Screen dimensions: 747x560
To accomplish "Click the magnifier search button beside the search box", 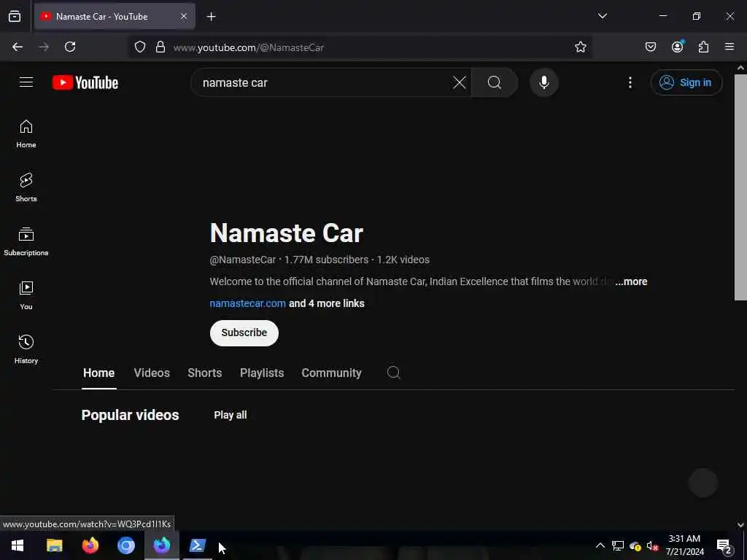I will tap(495, 82).
